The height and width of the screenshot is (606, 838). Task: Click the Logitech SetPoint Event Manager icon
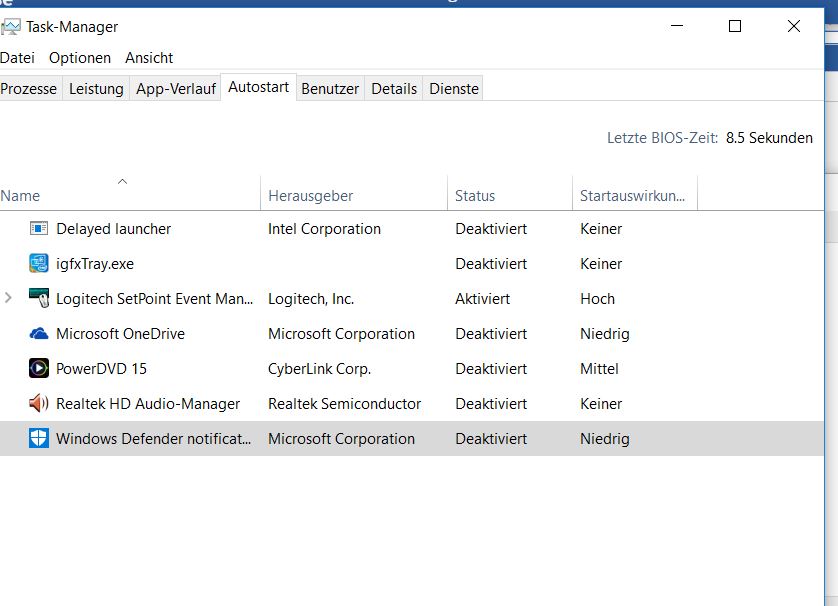(x=39, y=299)
